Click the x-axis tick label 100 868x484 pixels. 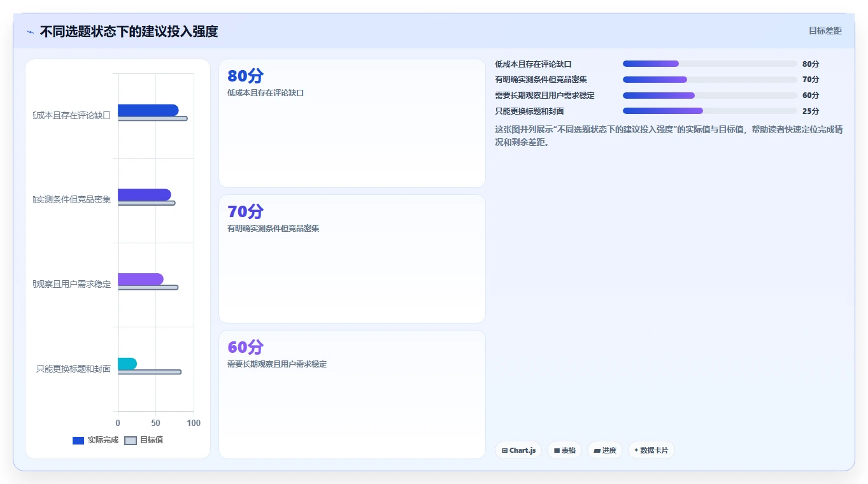tap(194, 423)
